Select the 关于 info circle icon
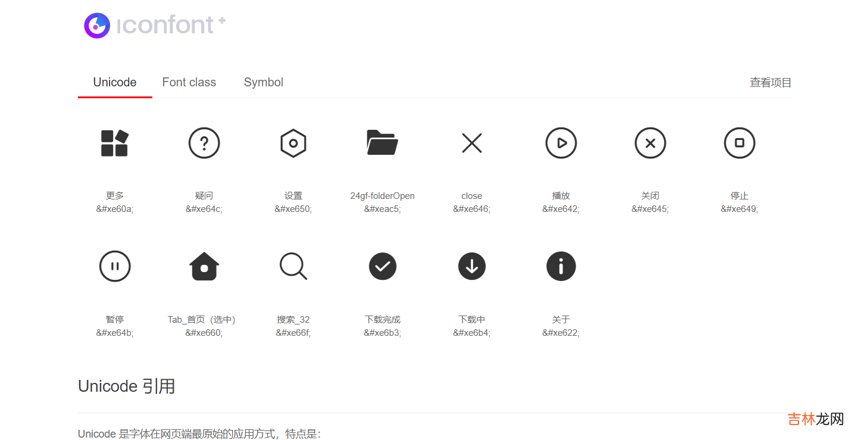 click(561, 266)
